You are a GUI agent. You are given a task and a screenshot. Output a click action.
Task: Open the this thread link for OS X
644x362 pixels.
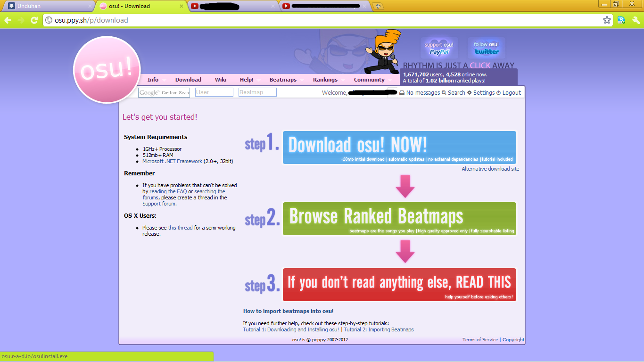click(181, 228)
